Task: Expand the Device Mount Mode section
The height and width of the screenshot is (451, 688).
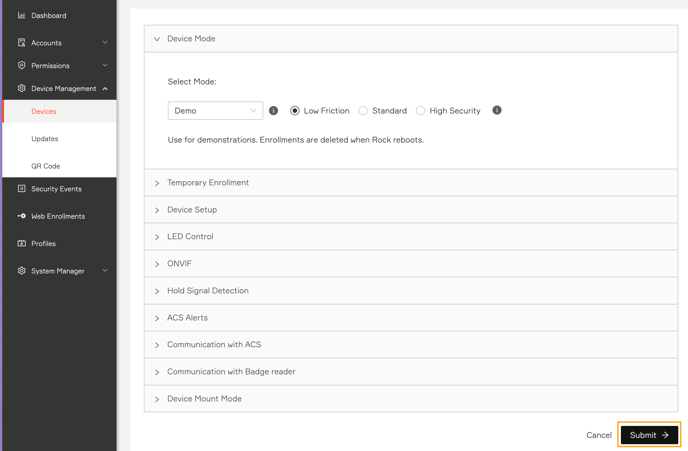Action: tap(411, 399)
